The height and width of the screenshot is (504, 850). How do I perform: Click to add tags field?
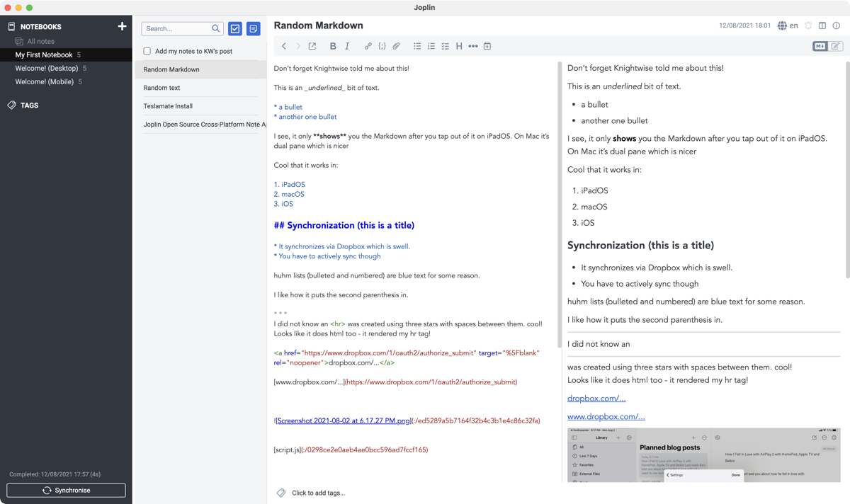318,493
